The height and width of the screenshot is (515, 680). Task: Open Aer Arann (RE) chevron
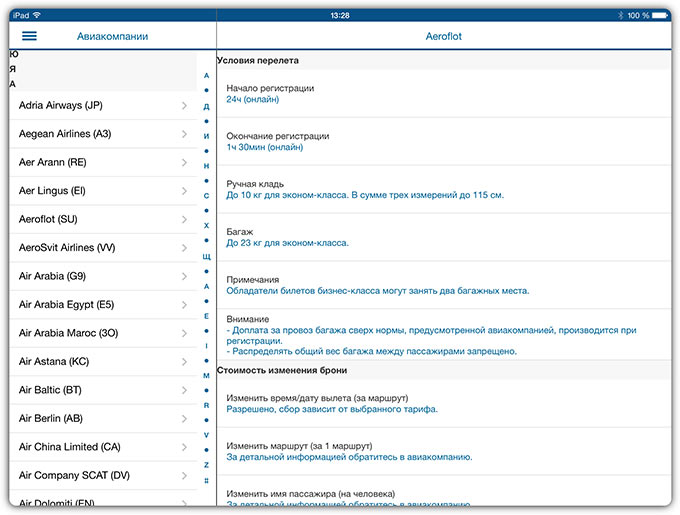(x=184, y=163)
